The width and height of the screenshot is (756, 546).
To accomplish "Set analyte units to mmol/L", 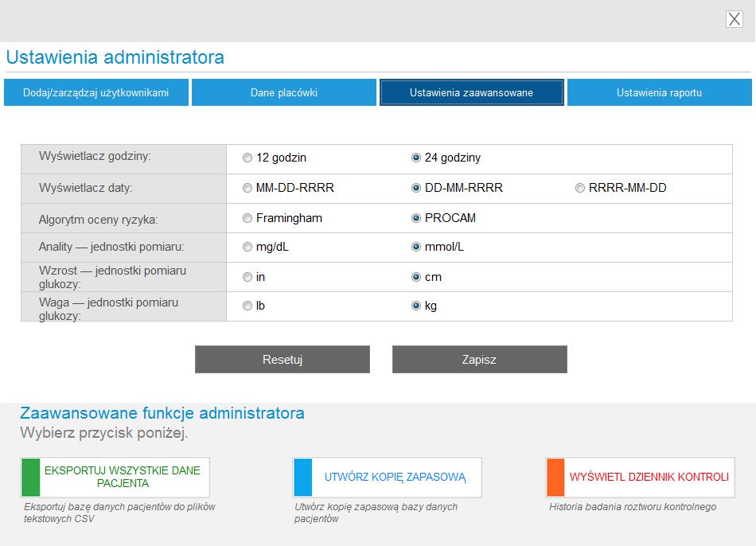I will 416,247.
